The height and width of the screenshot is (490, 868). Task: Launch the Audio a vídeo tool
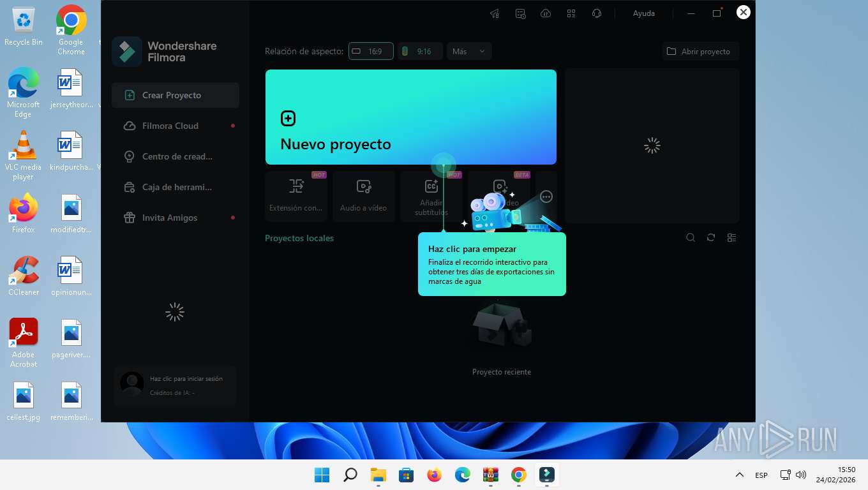pos(364,196)
